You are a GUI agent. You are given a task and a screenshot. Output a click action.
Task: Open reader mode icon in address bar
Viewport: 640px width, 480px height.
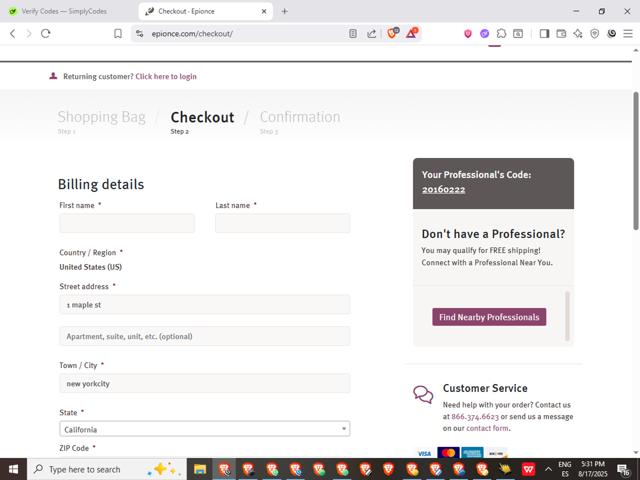353,33
